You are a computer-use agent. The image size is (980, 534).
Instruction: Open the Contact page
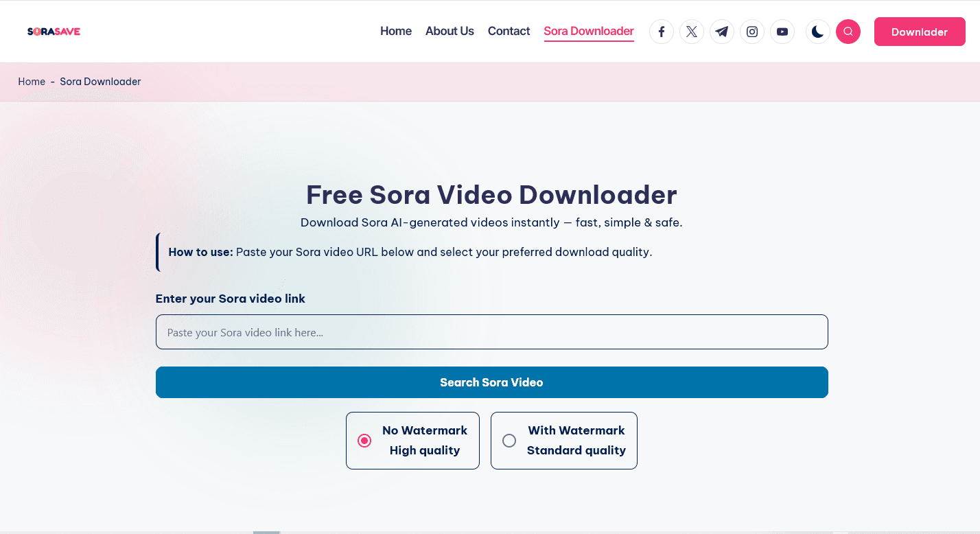[509, 31]
